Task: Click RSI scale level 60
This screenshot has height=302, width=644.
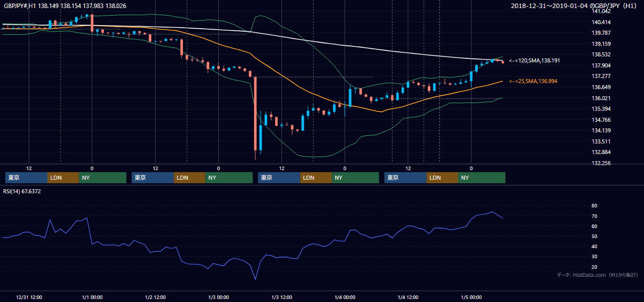Action: click(x=595, y=226)
